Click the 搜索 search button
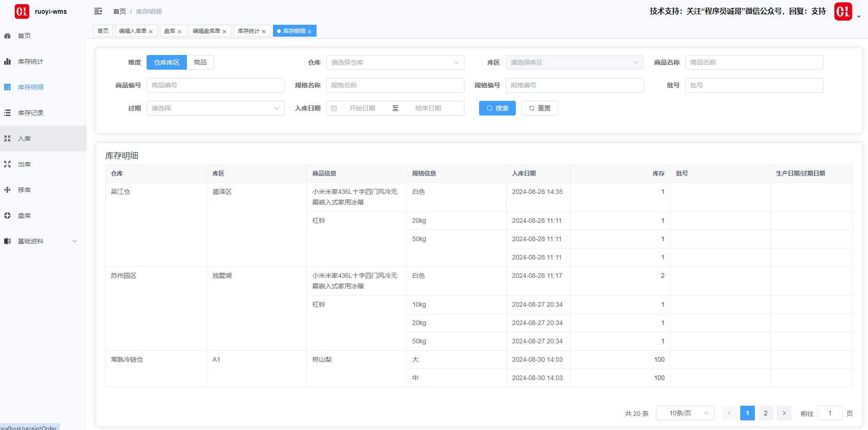Screen dimensions: 868x430 pyautogui.click(x=497, y=108)
